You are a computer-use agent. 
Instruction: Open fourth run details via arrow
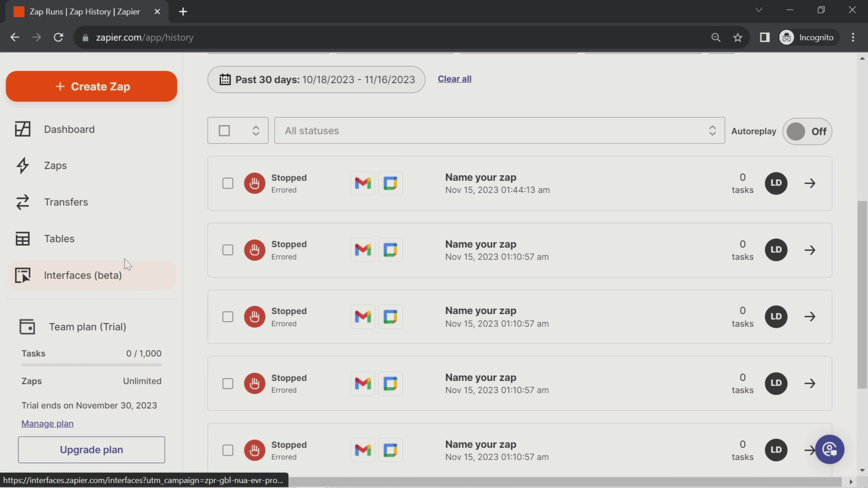coord(810,383)
